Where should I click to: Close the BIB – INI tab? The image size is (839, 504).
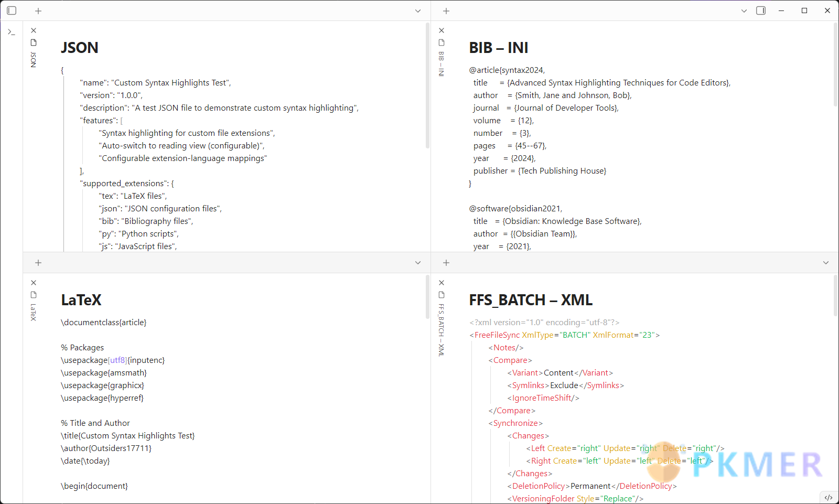441,30
